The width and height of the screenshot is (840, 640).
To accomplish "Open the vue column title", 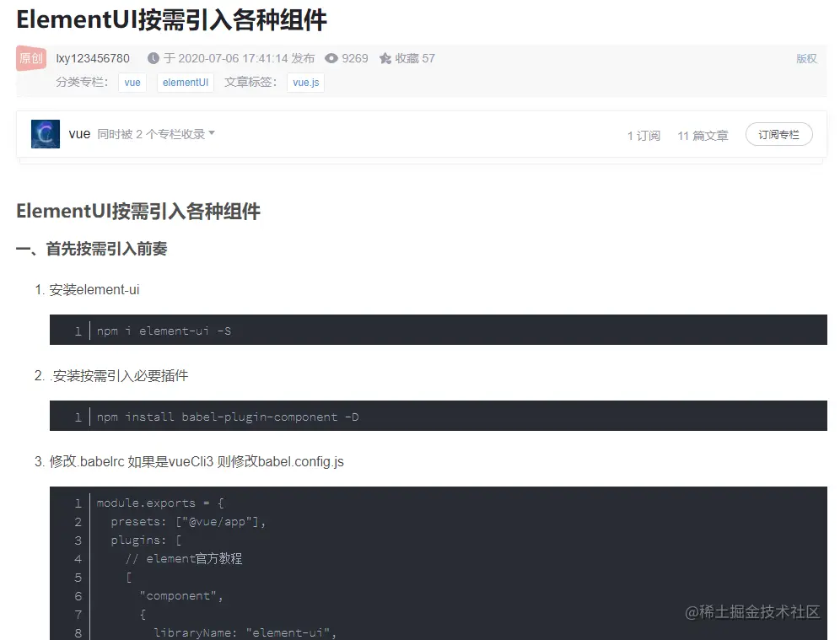I will [x=79, y=134].
